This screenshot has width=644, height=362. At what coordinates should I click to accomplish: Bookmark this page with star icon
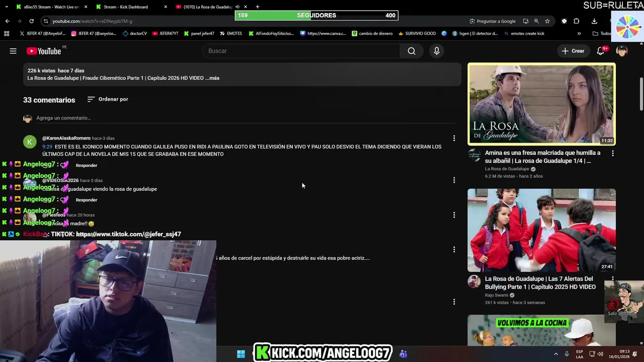[x=547, y=21]
